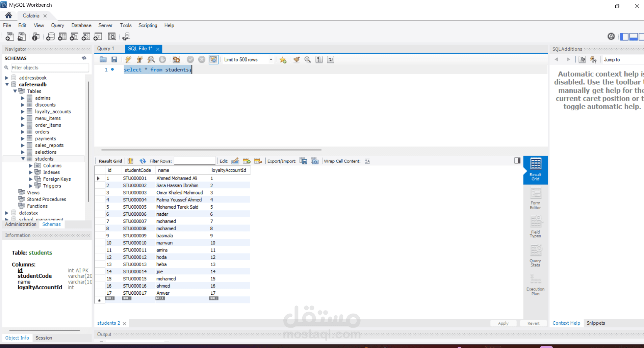Select the Stored Procedures node
The image size is (644, 348).
47,199
